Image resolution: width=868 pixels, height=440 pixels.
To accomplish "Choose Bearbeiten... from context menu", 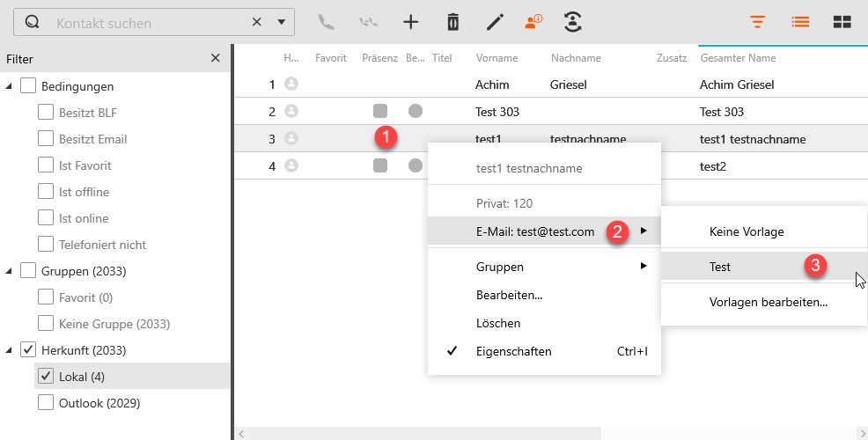I will (x=544, y=295).
